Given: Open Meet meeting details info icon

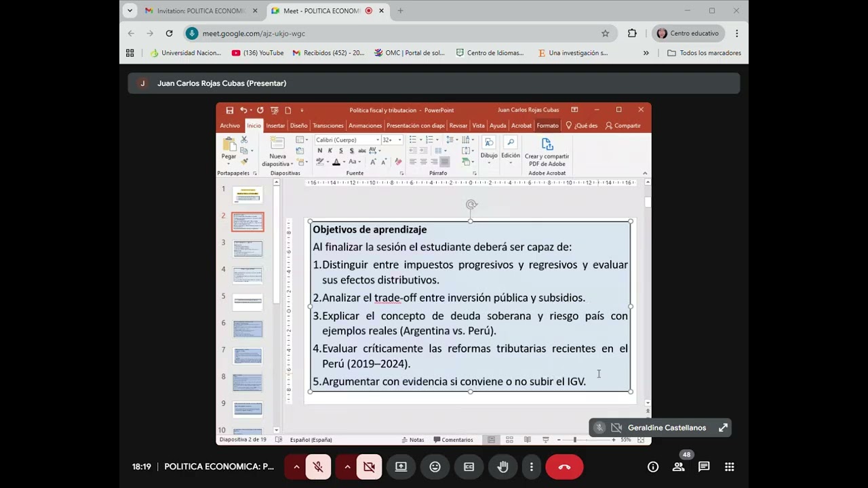Looking at the screenshot, I should point(653,467).
